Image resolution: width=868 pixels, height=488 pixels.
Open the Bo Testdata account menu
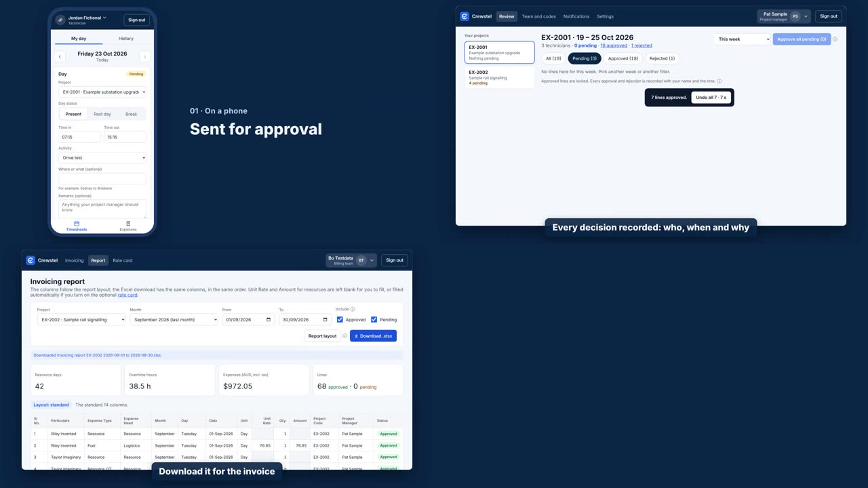pos(351,260)
